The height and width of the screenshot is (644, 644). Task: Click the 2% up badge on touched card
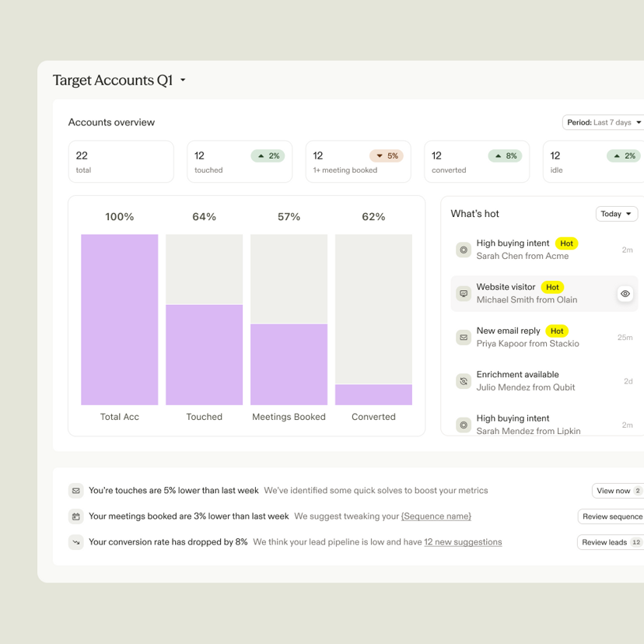268,156
